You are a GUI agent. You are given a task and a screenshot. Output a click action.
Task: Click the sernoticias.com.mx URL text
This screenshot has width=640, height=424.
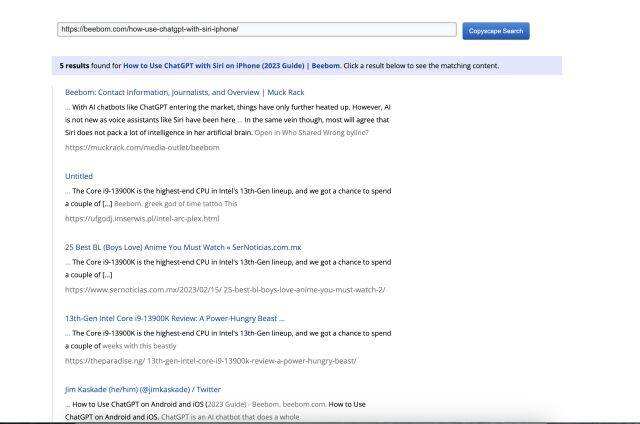[225, 289]
